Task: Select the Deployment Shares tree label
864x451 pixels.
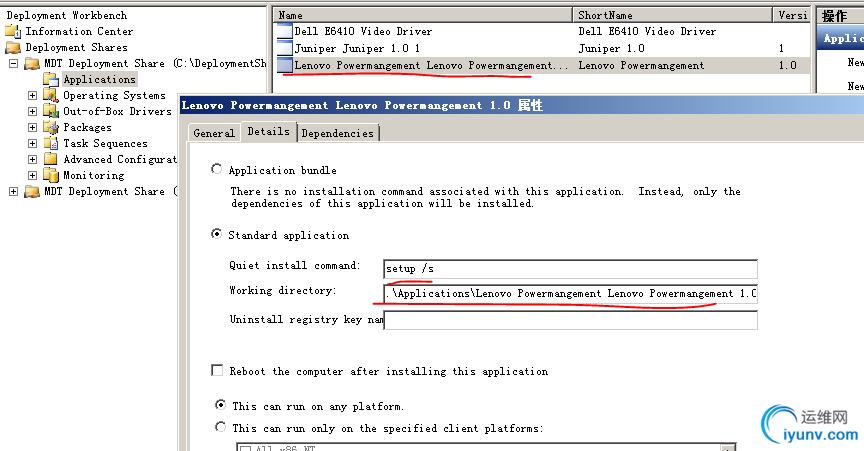Action: 77,47
